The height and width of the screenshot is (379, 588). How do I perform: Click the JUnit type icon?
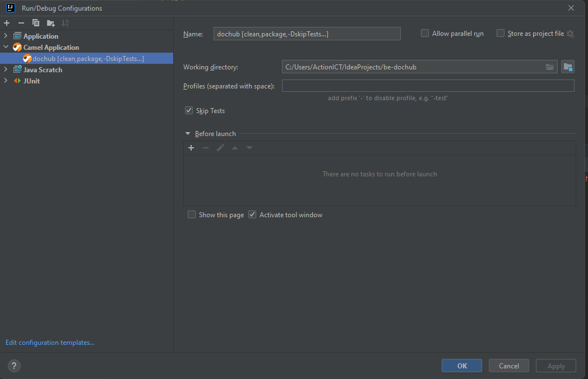tap(17, 81)
